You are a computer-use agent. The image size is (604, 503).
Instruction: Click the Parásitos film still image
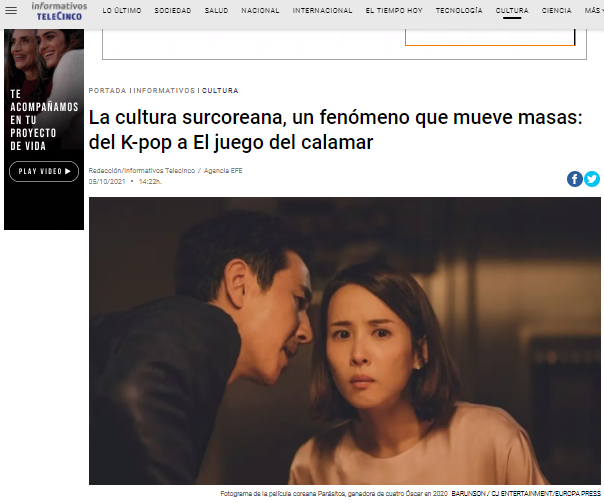coord(345,341)
